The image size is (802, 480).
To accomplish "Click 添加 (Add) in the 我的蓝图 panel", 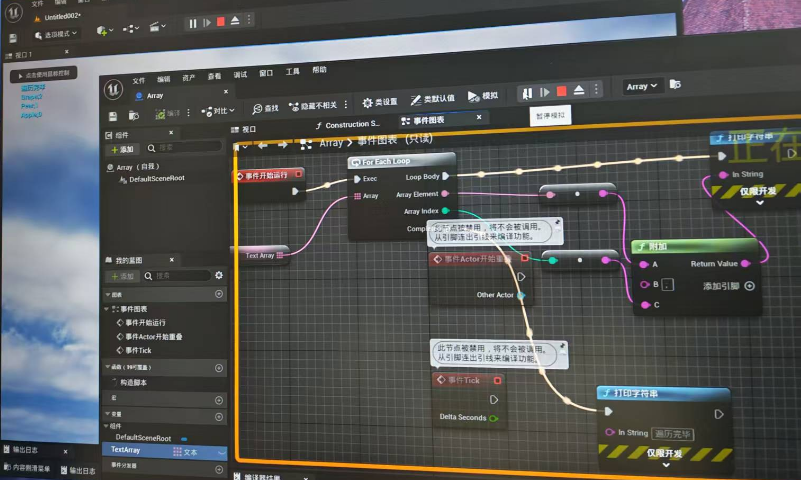I will point(122,276).
